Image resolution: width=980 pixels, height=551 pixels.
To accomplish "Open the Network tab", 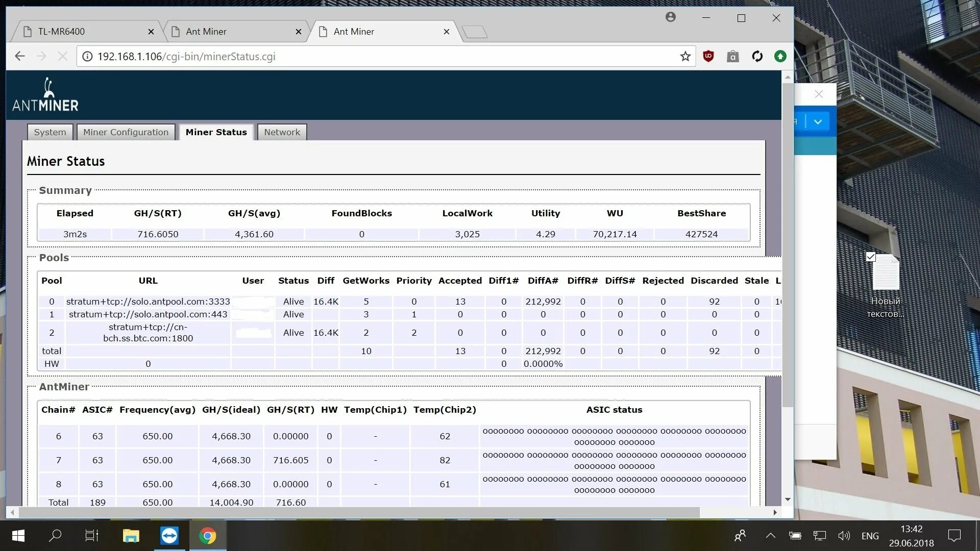I will click(282, 132).
